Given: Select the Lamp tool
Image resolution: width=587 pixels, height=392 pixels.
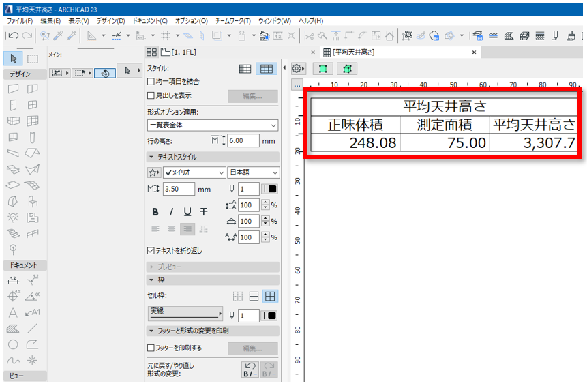Looking at the screenshot, I should pyautogui.click(x=13, y=217).
